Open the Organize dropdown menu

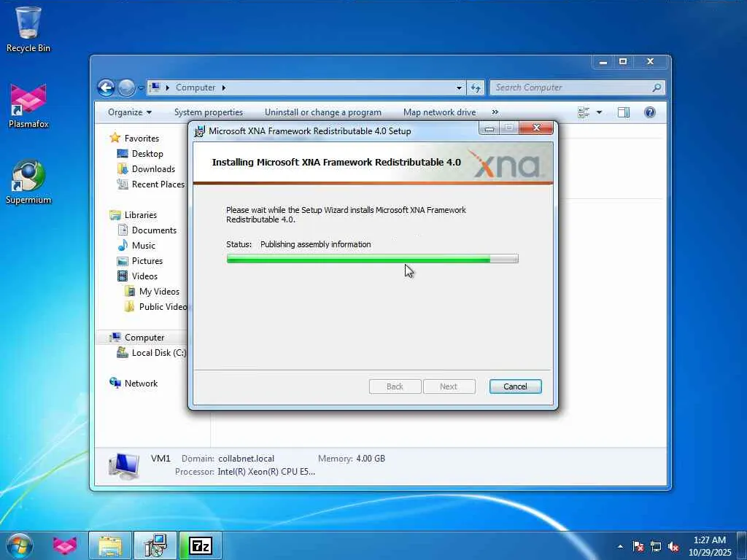point(130,112)
